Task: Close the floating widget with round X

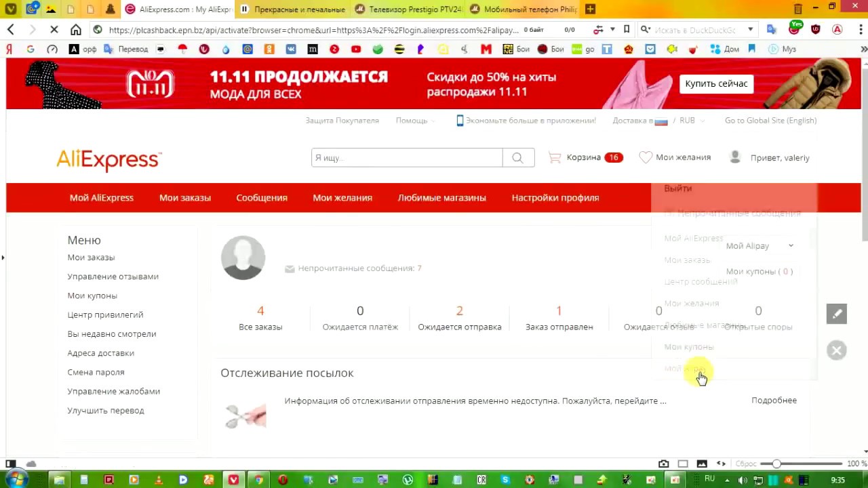Action: point(837,350)
